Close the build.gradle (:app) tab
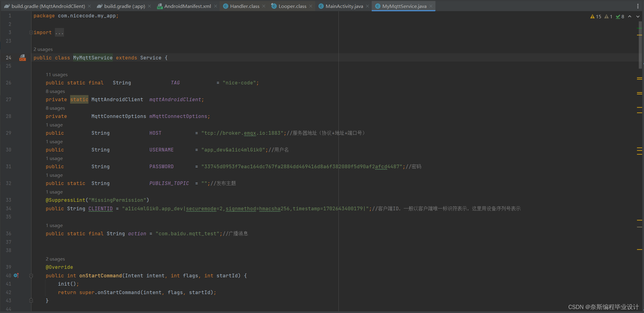The height and width of the screenshot is (313, 644). coord(149,6)
